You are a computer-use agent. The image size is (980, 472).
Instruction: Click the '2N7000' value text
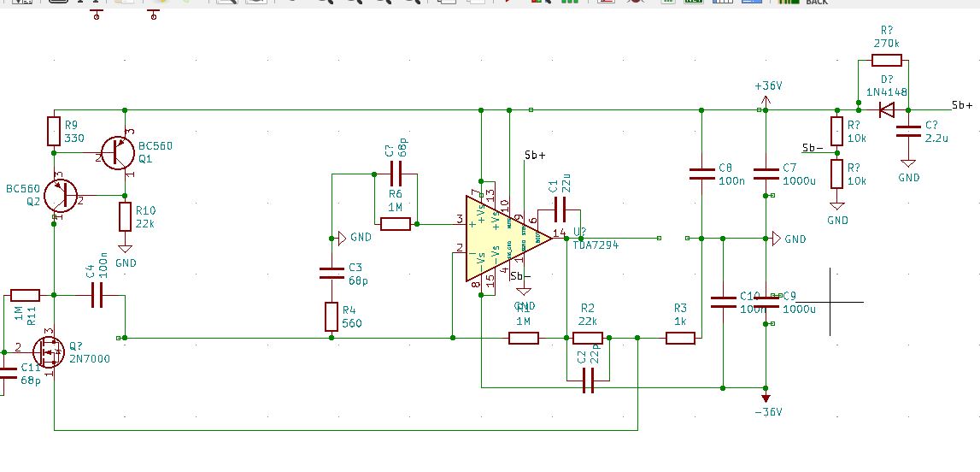click(x=90, y=359)
